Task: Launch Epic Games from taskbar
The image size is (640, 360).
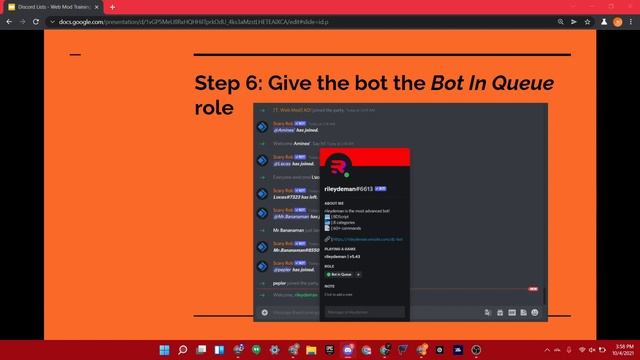Action: [330, 350]
